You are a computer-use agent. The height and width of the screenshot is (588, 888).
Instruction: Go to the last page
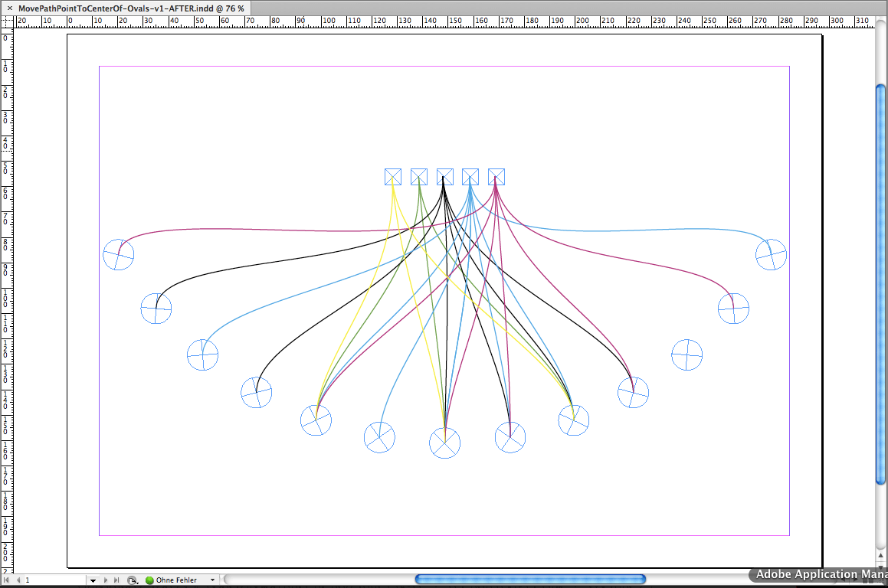(116, 580)
